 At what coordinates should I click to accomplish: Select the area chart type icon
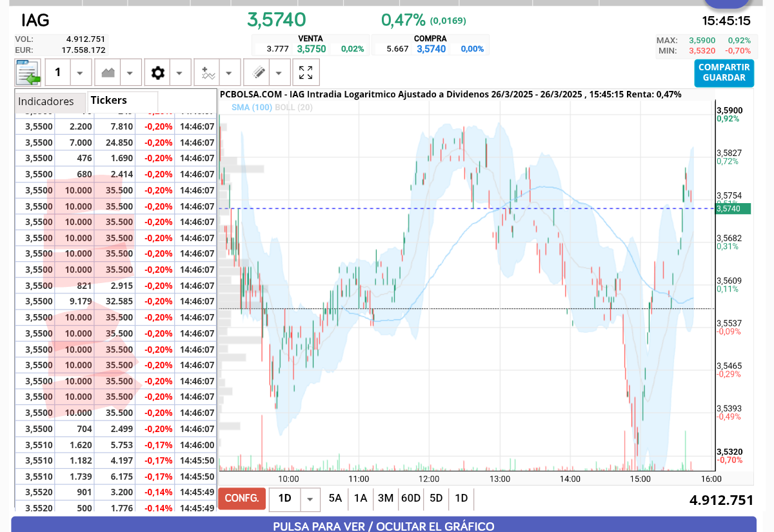[x=106, y=72]
